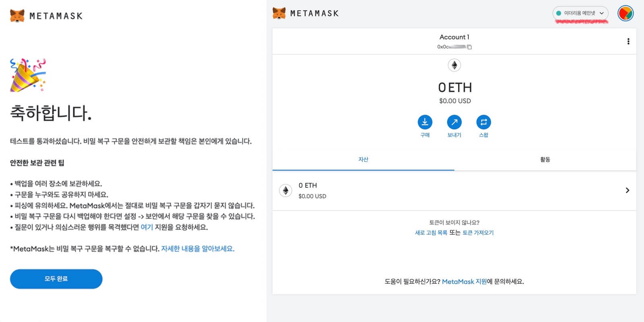Image resolution: width=644 pixels, height=322 pixels.
Task: Switch to the 자산 tab
Action: (x=363, y=159)
